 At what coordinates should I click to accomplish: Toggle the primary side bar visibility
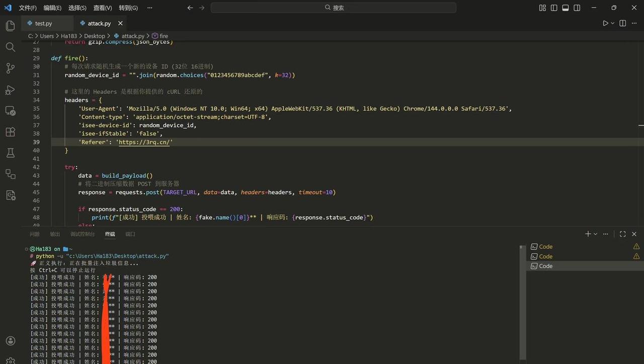(554, 8)
